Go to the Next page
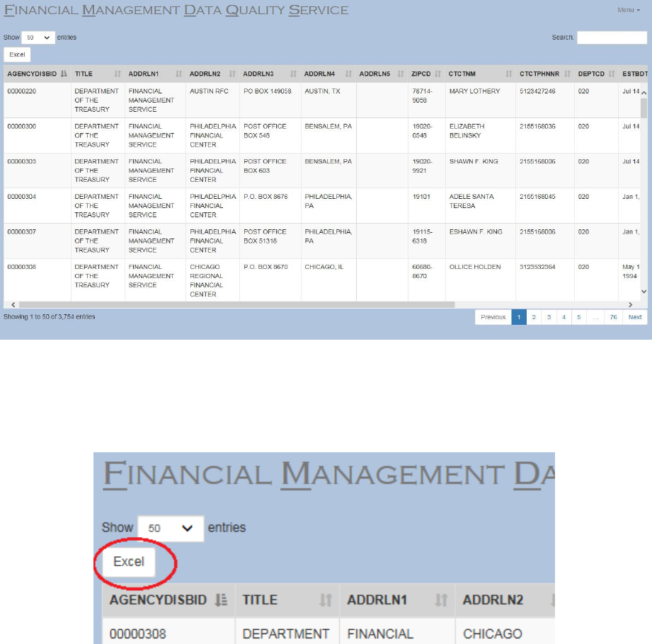 point(635,317)
